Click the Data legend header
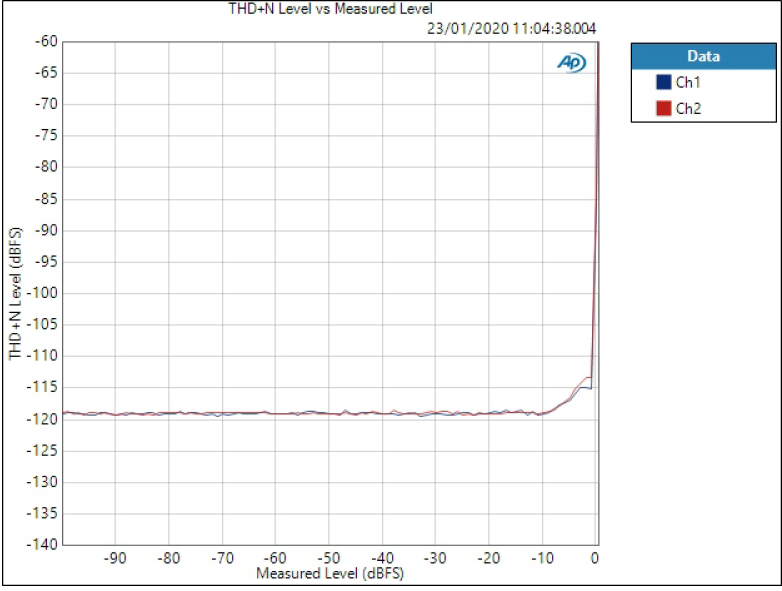 [x=704, y=56]
